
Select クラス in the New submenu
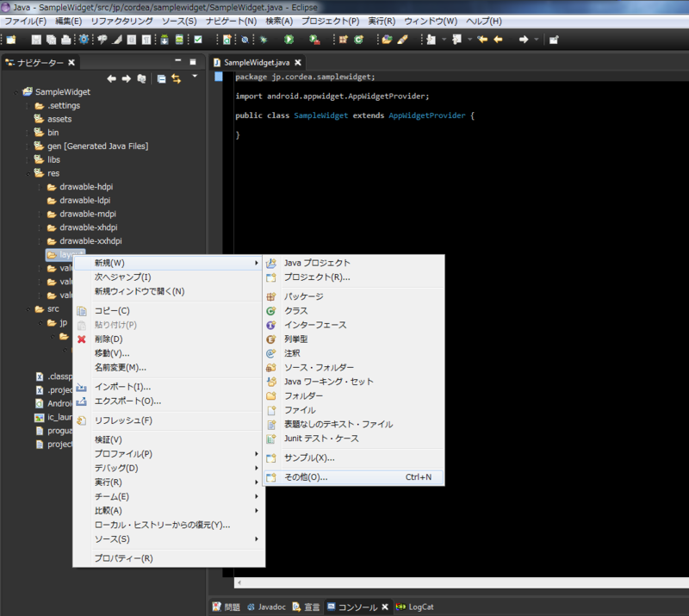[354, 311]
